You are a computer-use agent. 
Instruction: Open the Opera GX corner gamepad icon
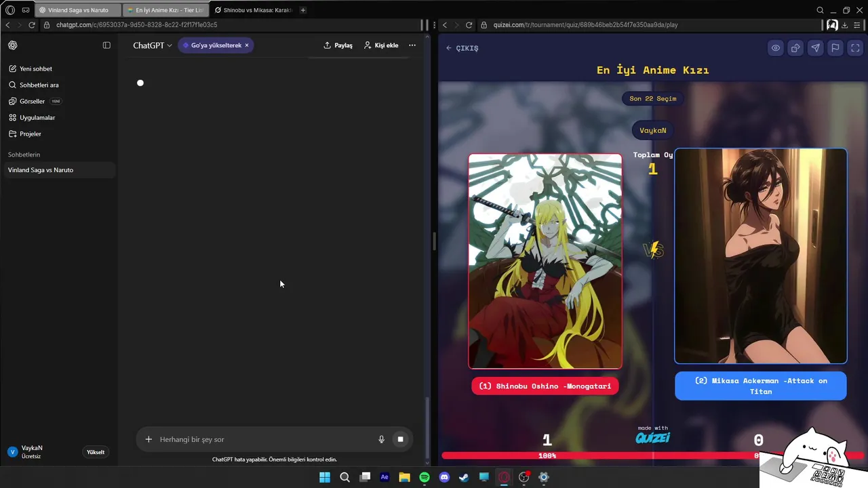25,10
